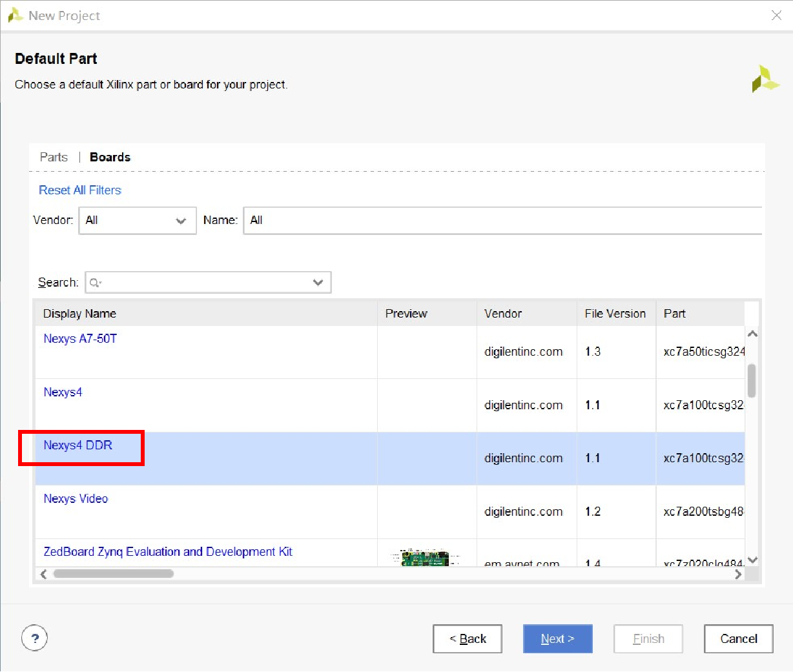This screenshot has height=672, width=793.
Task: Sort by File Version column header
Action: coord(616,314)
